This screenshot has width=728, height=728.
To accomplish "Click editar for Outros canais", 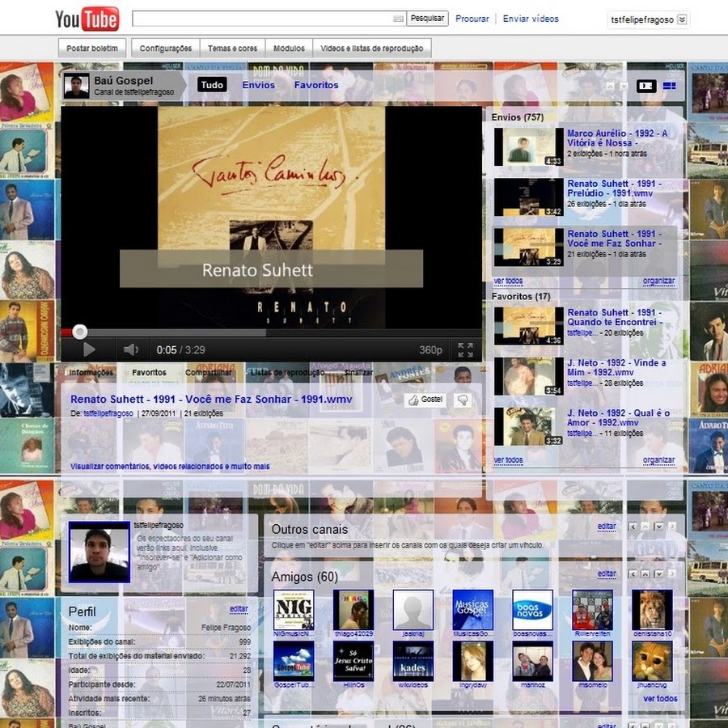I will (607, 527).
